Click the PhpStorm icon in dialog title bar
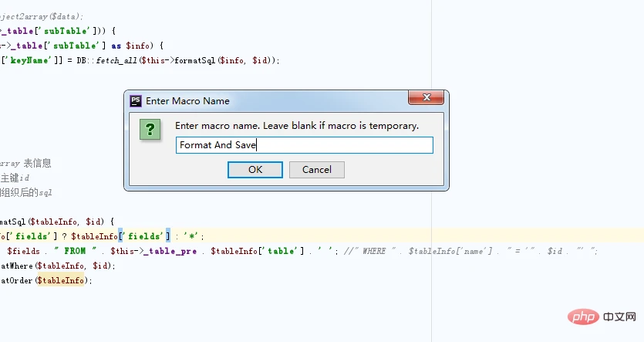Screen dimensions: 644x342 136,100
